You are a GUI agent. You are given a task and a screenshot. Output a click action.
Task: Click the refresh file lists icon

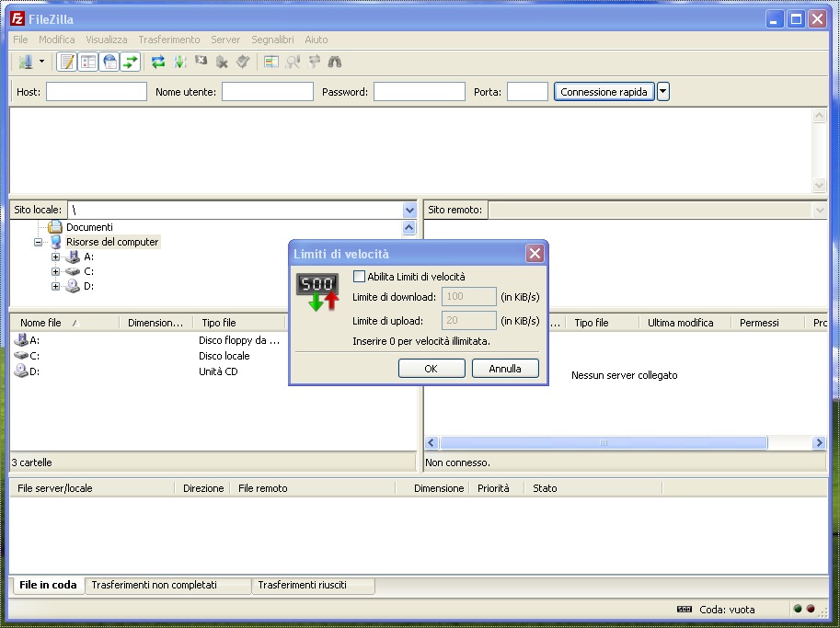(158, 63)
